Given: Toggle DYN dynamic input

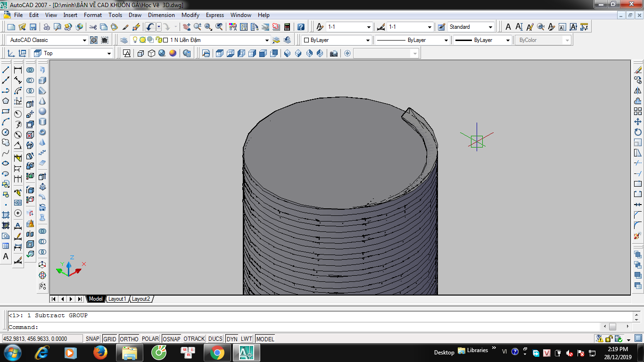Looking at the screenshot, I should pos(232,339).
